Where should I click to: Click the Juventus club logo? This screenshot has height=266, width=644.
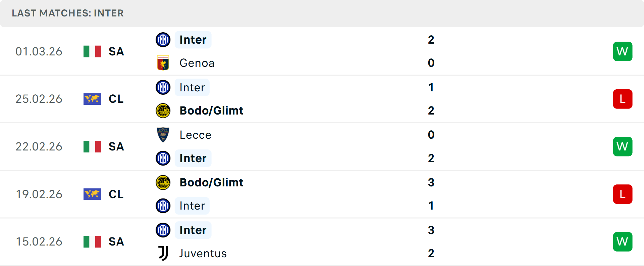163,253
